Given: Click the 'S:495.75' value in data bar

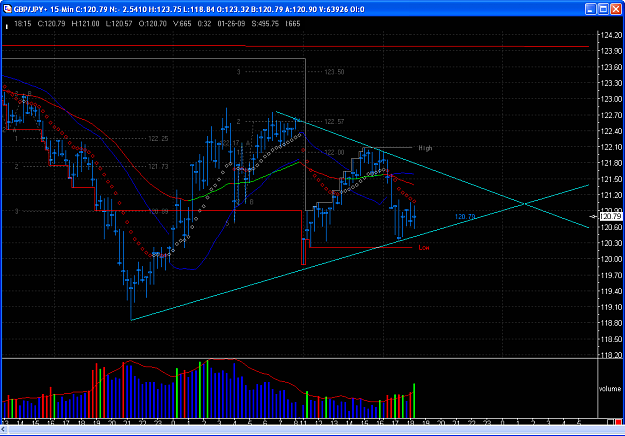Looking at the screenshot, I should [x=265, y=24].
